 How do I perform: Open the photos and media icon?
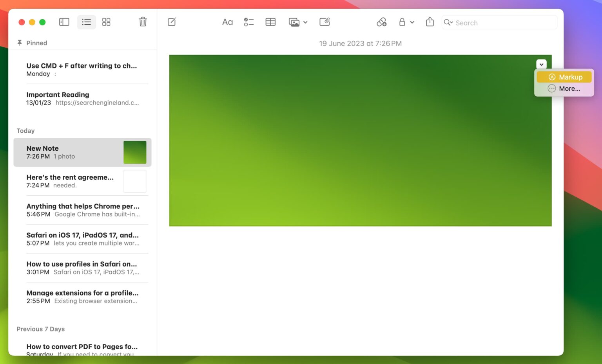pos(294,22)
